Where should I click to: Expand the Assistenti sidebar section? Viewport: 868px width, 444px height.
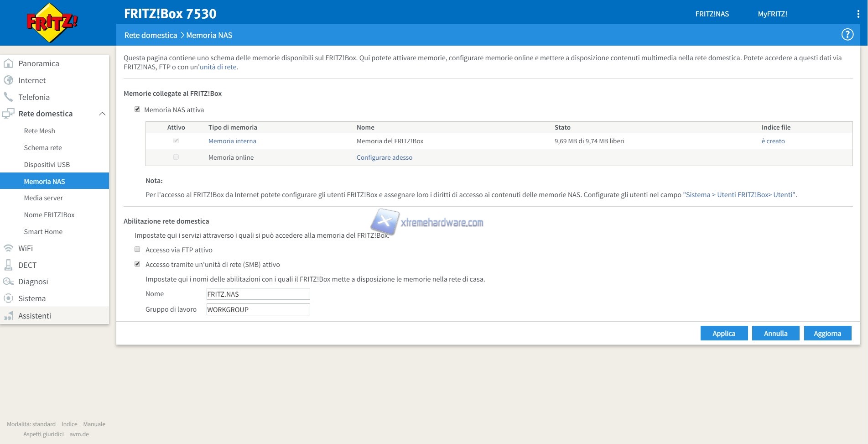tap(35, 316)
